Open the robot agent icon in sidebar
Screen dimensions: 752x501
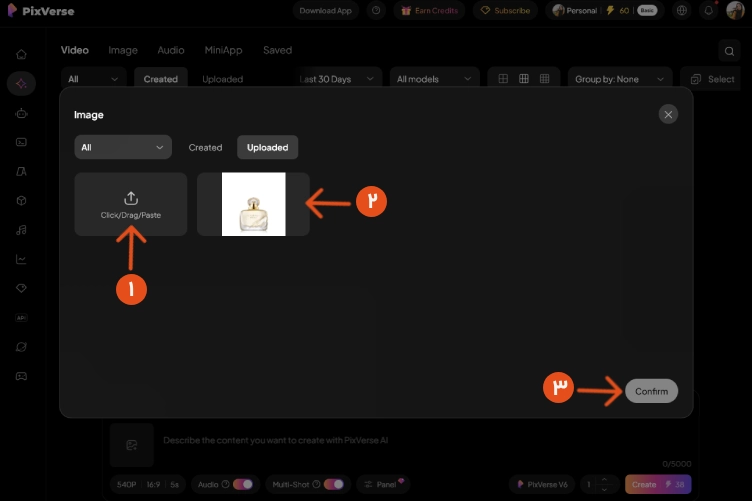21,113
